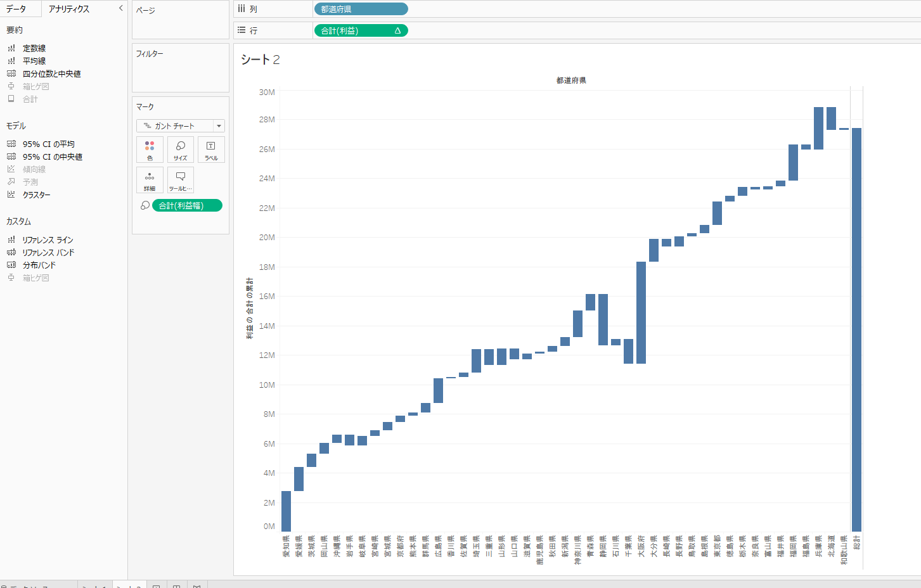Open the 色 (Color) marks card

pyautogui.click(x=150, y=150)
